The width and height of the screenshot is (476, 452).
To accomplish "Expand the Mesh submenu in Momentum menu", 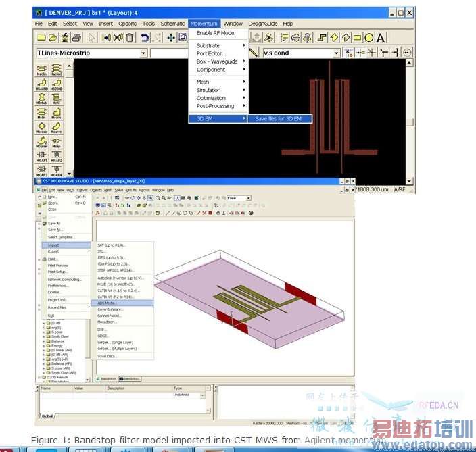I will pyautogui.click(x=218, y=82).
